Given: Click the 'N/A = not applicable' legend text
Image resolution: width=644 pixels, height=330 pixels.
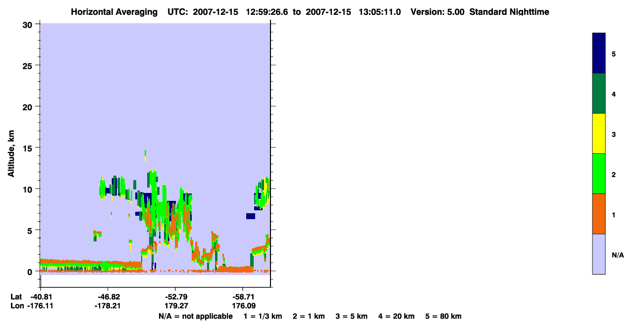Looking at the screenshot, I should click(196, 317).
